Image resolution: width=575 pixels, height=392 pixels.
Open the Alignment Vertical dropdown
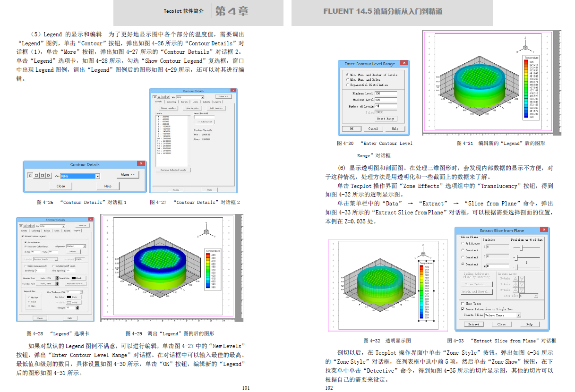tap(84, 246)
